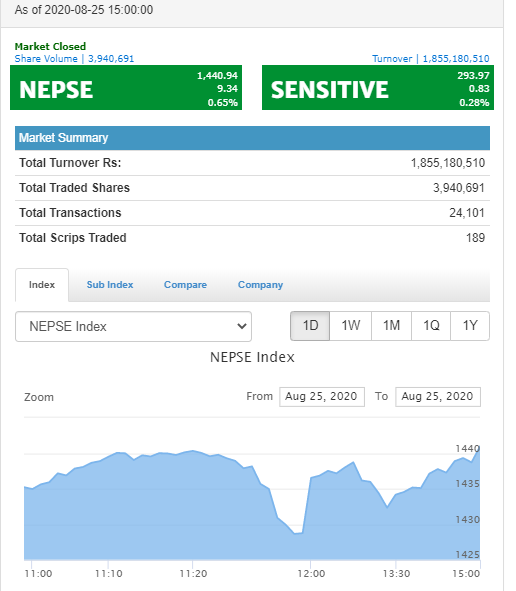Viewport: 516px width, 591px height.
Task: Click the Market Closed status text
Action: pos(51,47)
